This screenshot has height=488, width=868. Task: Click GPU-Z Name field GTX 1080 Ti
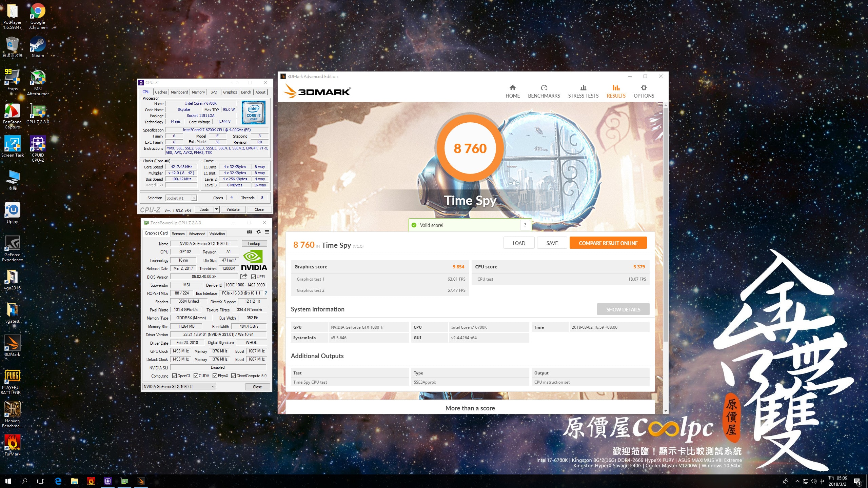tap(204, 244)
